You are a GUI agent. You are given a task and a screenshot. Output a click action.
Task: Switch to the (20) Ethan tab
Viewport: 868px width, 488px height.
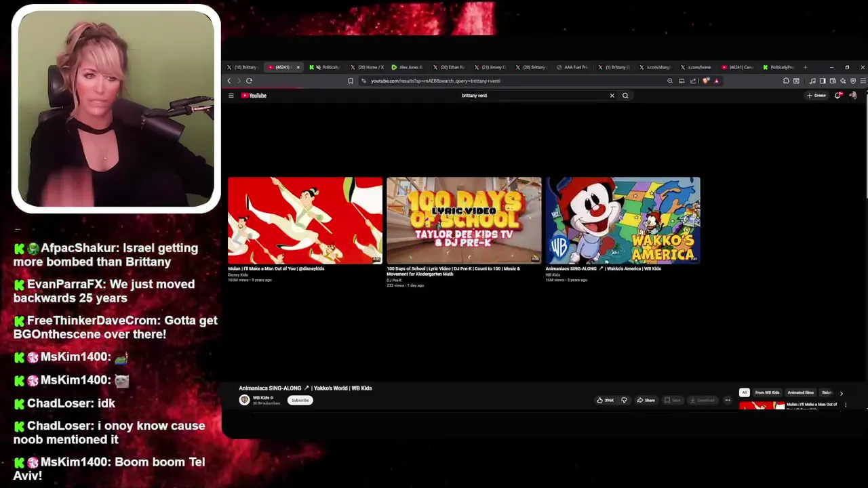click(x=448, y=67)
